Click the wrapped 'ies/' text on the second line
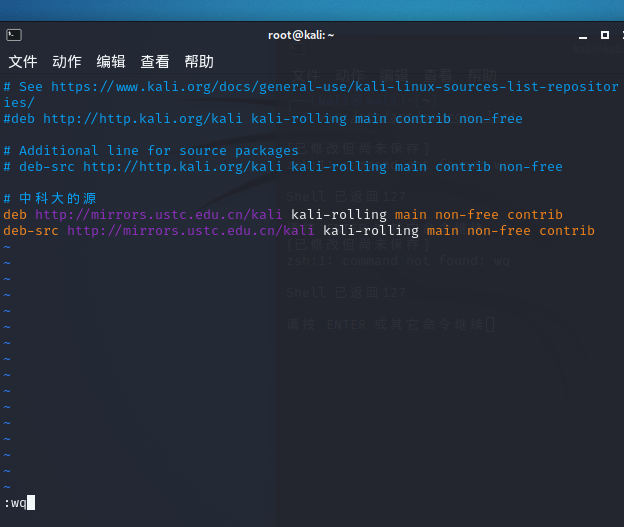Viewport: 624px width, 527px height. pos(19,103)
